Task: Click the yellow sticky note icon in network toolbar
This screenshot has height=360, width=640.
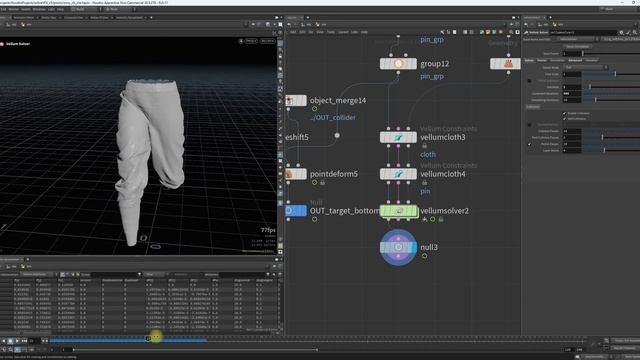Action: (x=488, y=32)
